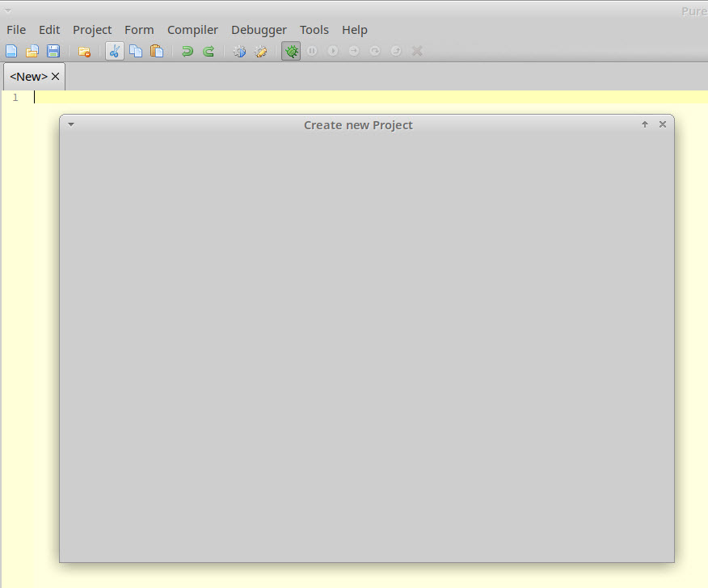Create a new file with the New icon
Image resolution: width=708 pixels, height=588 pixels.
pyautogui.click(x=11, y=51)
